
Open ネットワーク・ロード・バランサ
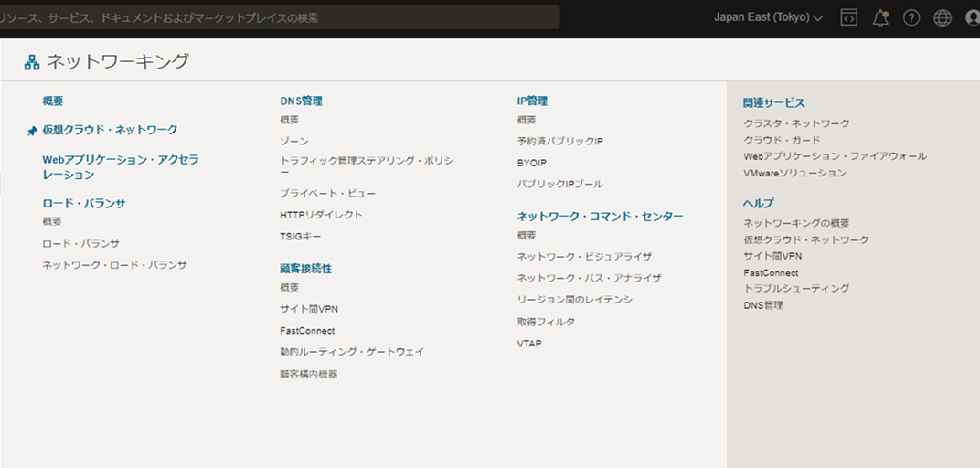coord(114,265)
